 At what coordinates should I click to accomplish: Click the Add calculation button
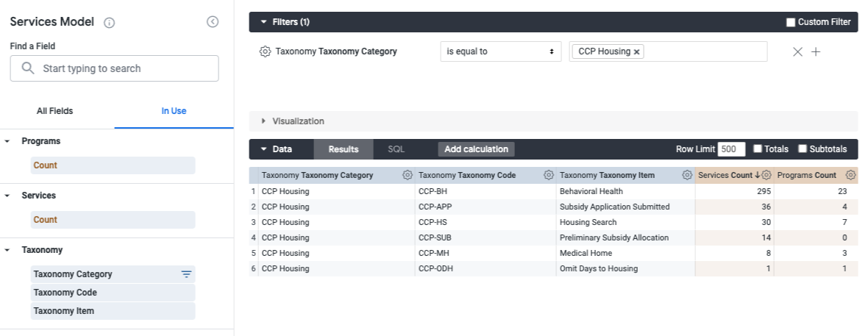[x=476, y=149]
